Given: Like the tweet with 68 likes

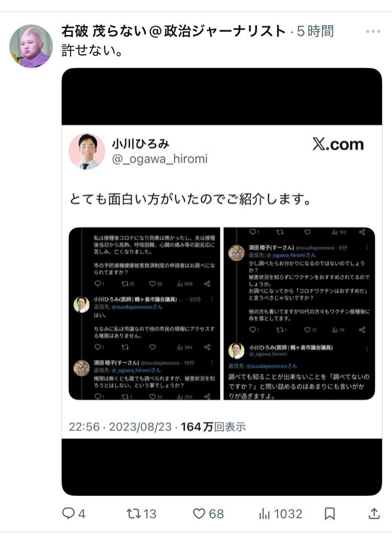Looking at the screenshot, I should (208, 514).
